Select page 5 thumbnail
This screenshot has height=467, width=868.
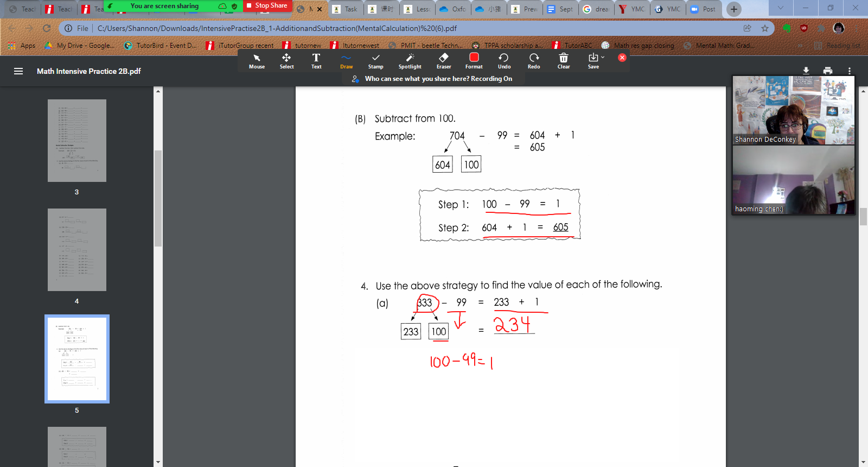tap(77, 359)
